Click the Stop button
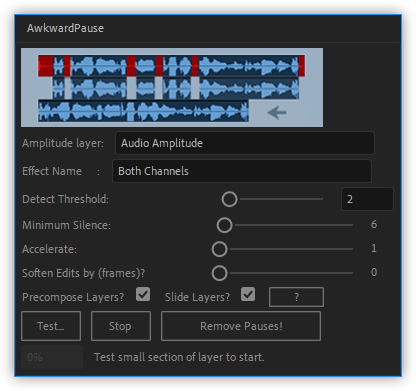The width and height of the screenshot is (416, 391). (121, 326)
